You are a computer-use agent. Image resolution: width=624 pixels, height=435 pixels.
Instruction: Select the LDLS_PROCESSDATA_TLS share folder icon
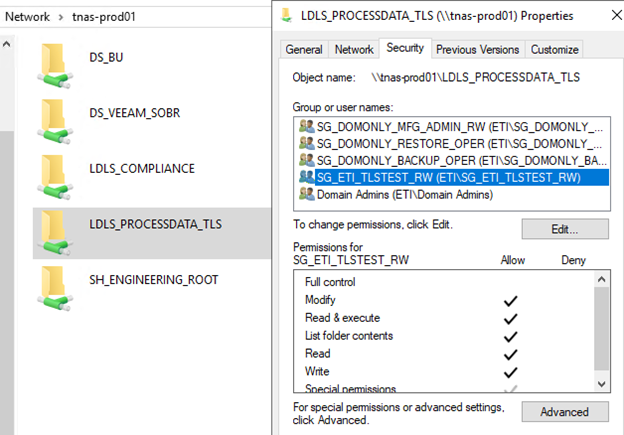[53, 230]
